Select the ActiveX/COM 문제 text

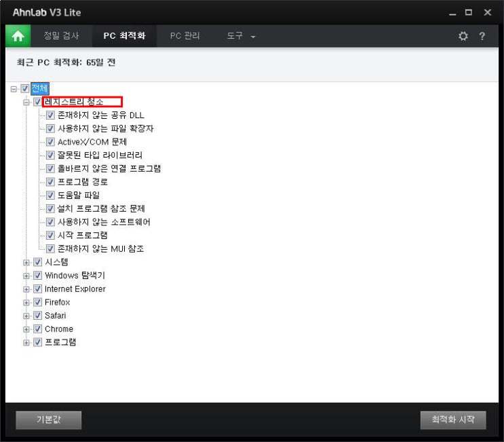pyautogui.click(x=92, y=142)
